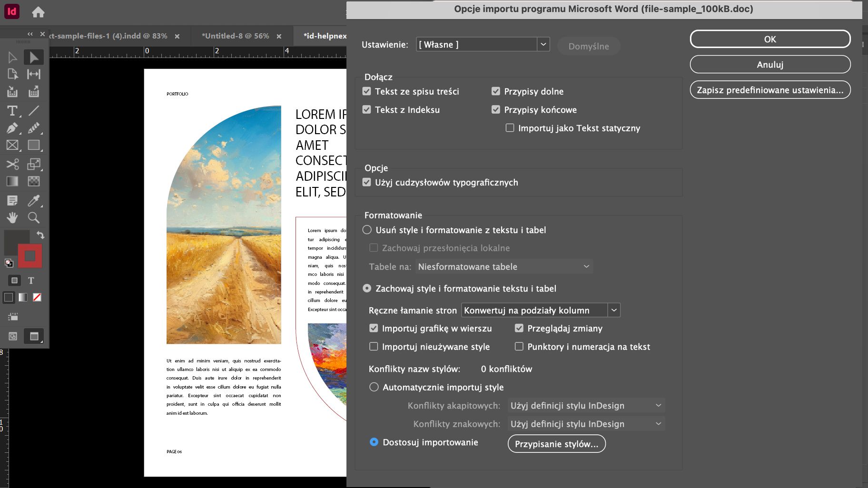Screen dimensions: 868x488
Task: Choose Automatycznie importuj style option
Action: pyautogui.click(x=374, y=387)
